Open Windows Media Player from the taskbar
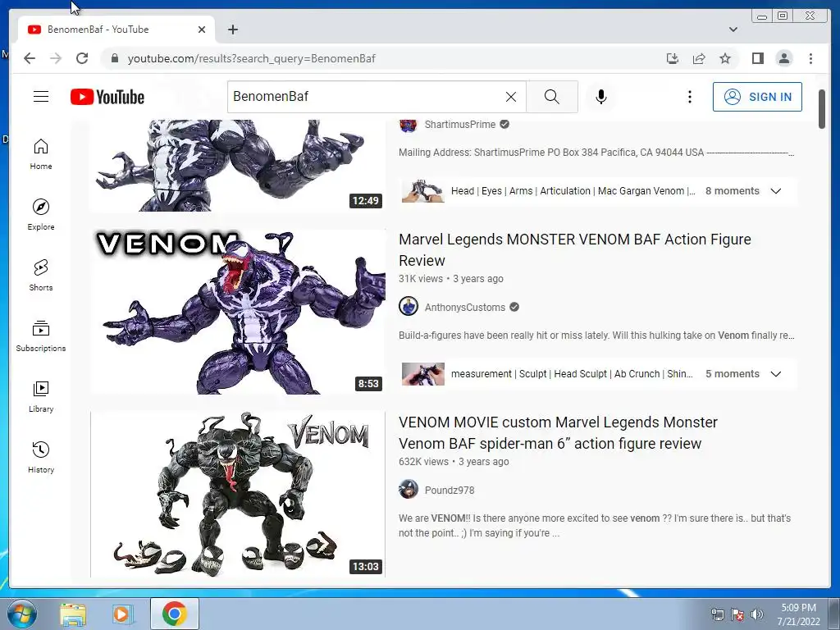Image resolution: width=840 pixels, height=630 pixels. (x=121, y=614)
